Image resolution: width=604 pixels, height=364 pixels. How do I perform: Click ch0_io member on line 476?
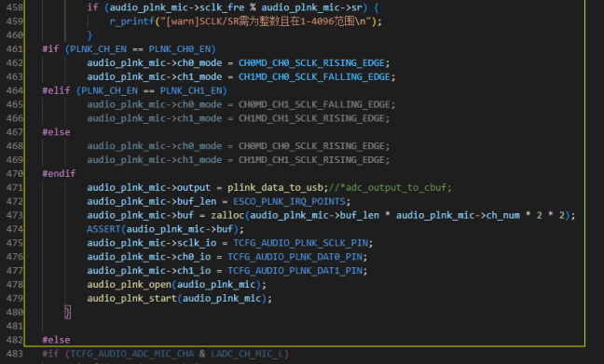(x=194, y=257)
